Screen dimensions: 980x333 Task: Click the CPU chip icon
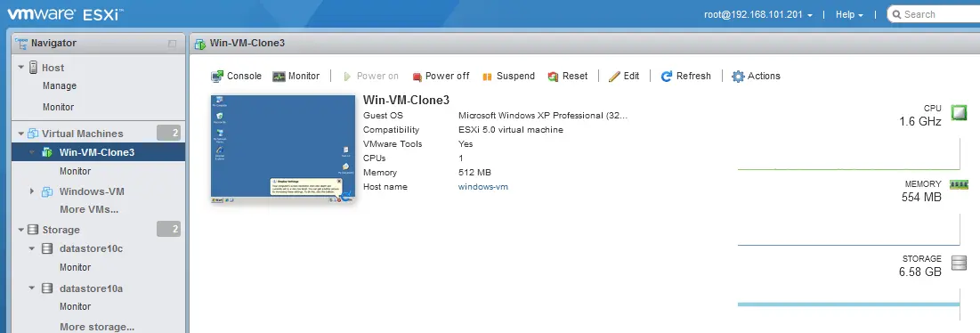coord(959,112)
